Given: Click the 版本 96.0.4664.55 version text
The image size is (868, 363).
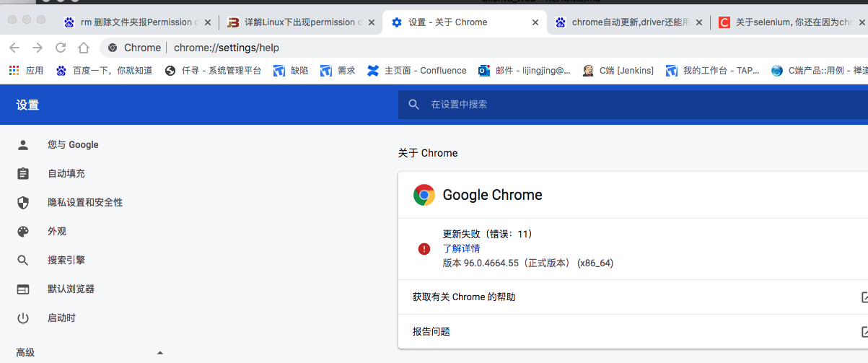Looking at the screenshot, I should click(x=528, y=263).
